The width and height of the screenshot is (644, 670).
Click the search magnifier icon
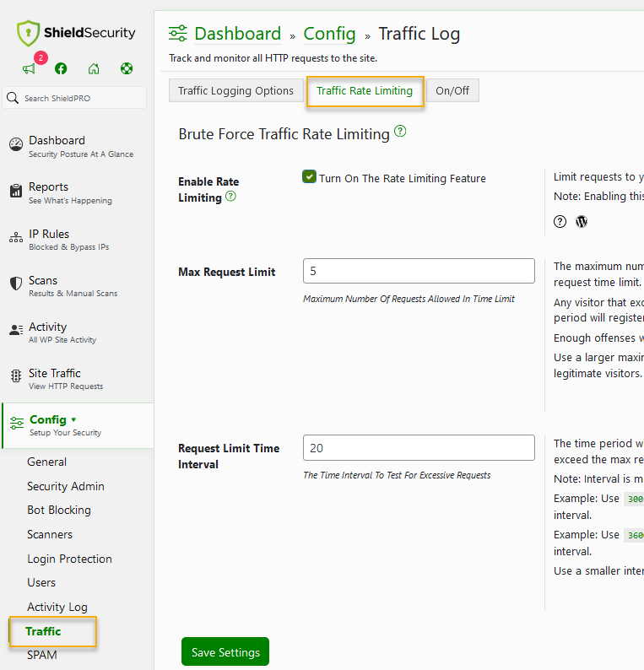point(13,98)
